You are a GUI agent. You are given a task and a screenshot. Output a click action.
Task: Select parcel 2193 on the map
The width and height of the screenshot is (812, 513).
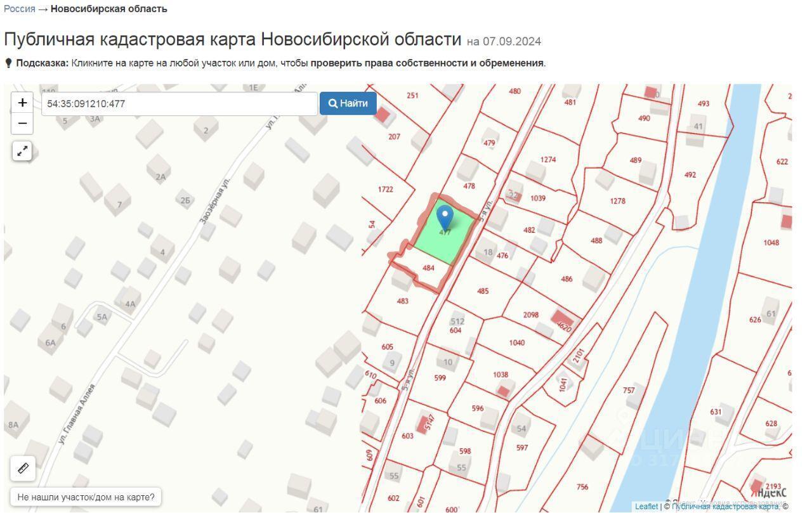[x=773, y=487]
